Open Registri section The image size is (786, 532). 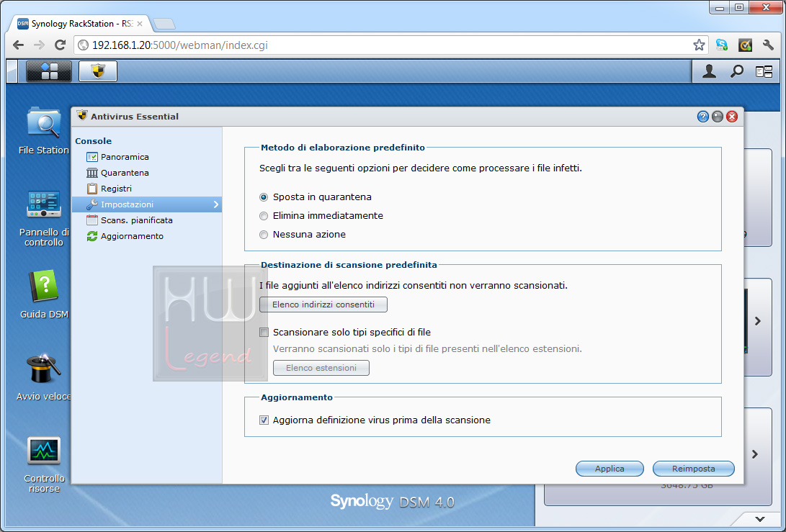pos(147,189)
